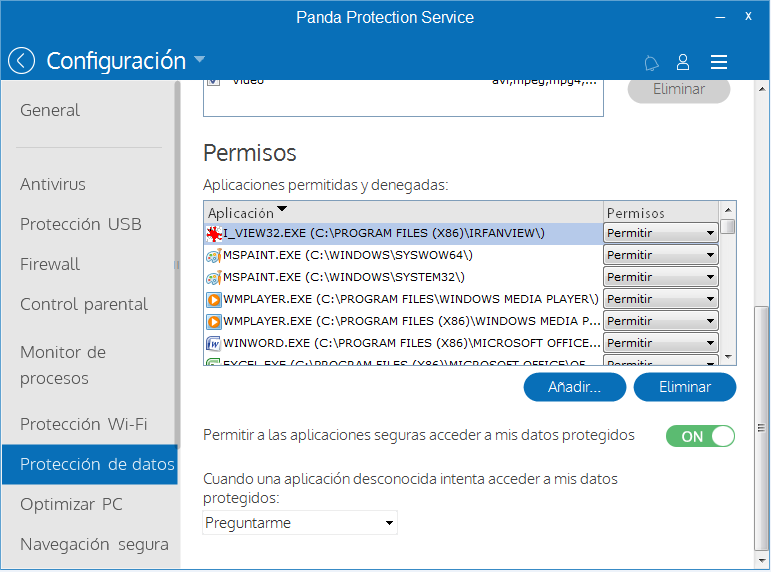Open Protección USB settings
This screenshot has height=572, width=771.
[81, 224]
